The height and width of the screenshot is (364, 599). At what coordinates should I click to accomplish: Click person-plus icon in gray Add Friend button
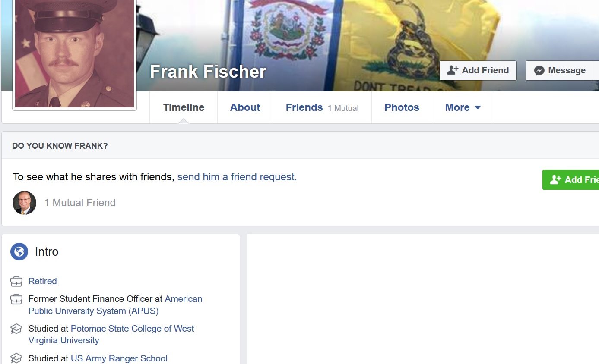click(453, 70)
